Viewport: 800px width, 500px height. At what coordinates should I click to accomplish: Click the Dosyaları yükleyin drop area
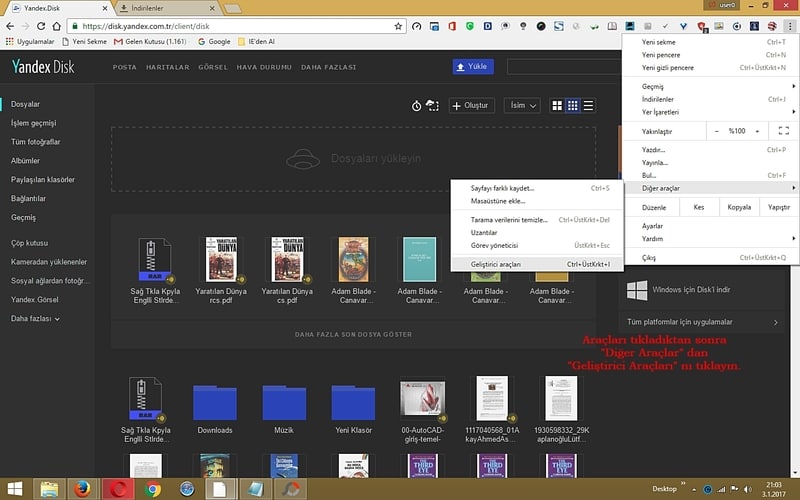point(353,159)
